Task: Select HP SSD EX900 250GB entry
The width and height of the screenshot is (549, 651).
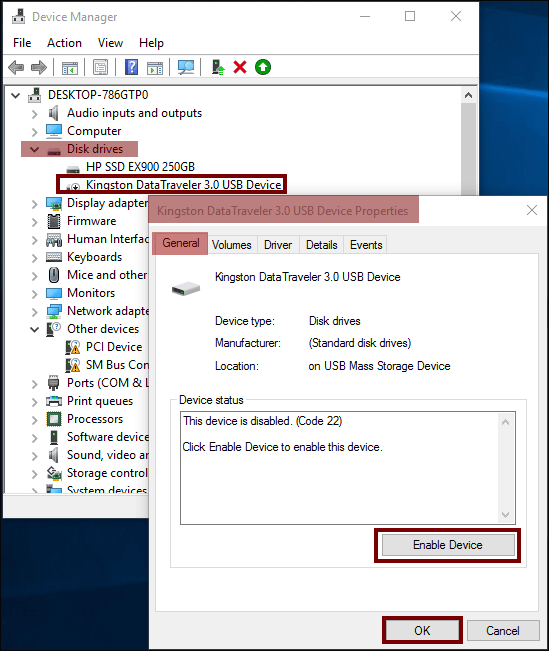Action: click(x=140, y=167)
